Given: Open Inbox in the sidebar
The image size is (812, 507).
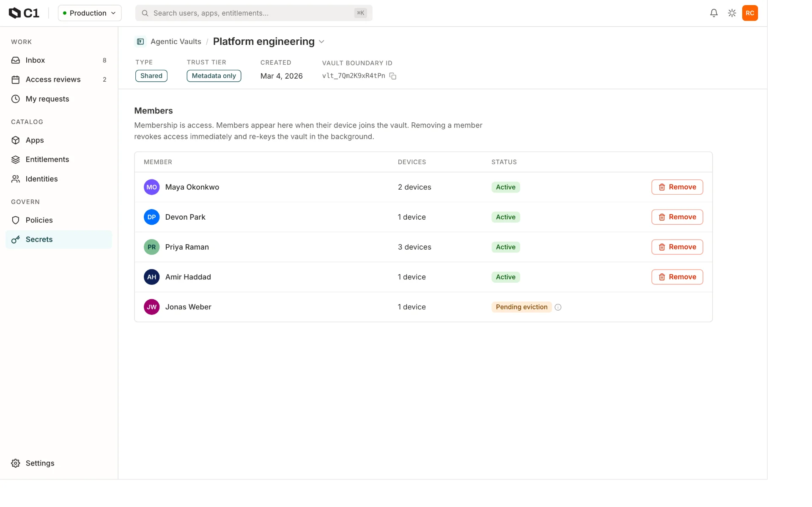Looking at the screenshot, I should [x=59, y=60].
